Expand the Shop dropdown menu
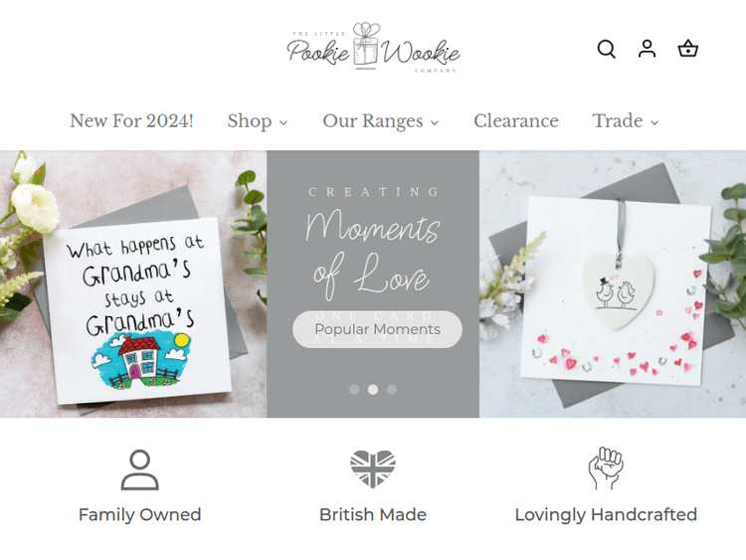746x560 pixels. pyautogui.click(x=258, y=121)
